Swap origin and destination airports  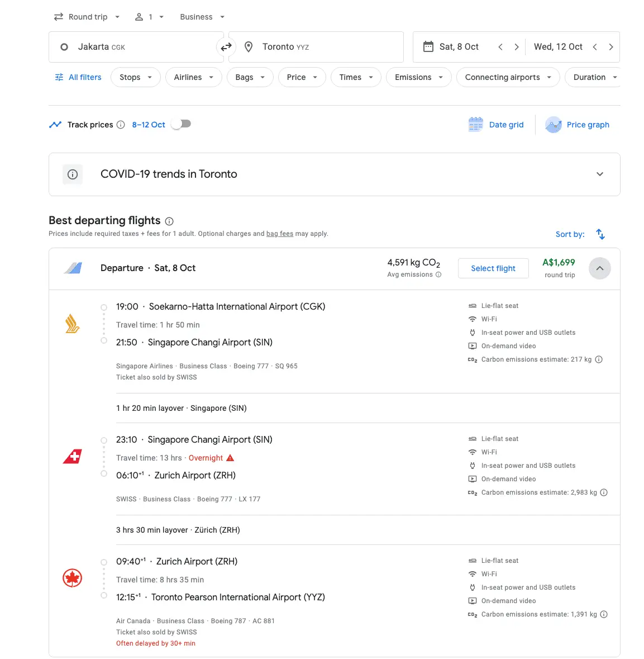226,46
